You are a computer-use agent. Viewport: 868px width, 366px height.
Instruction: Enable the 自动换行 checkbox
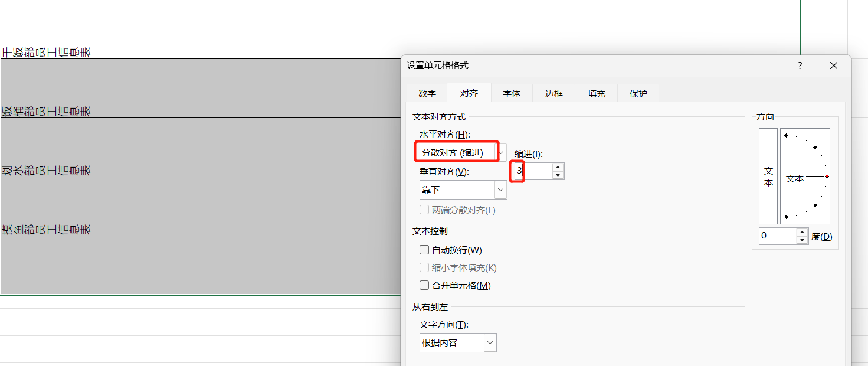coord(424,250)
